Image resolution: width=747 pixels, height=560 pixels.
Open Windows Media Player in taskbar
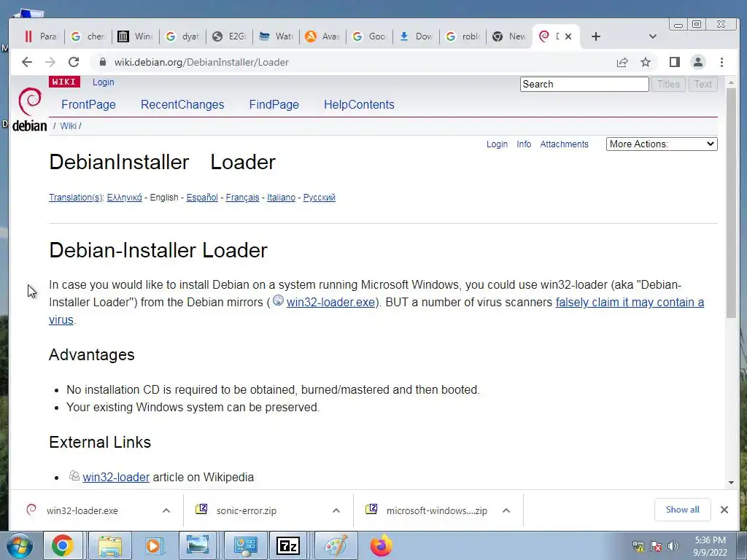tap(153, 545)
